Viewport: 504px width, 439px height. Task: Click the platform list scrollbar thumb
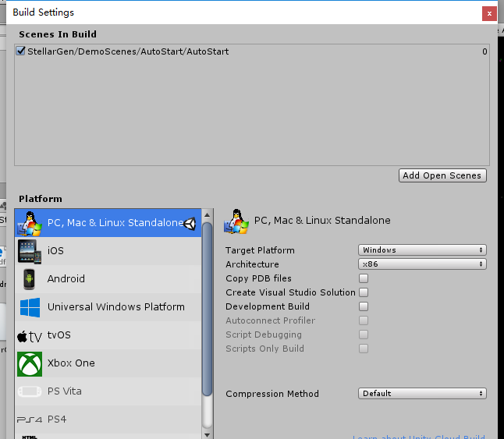[207, 309]
